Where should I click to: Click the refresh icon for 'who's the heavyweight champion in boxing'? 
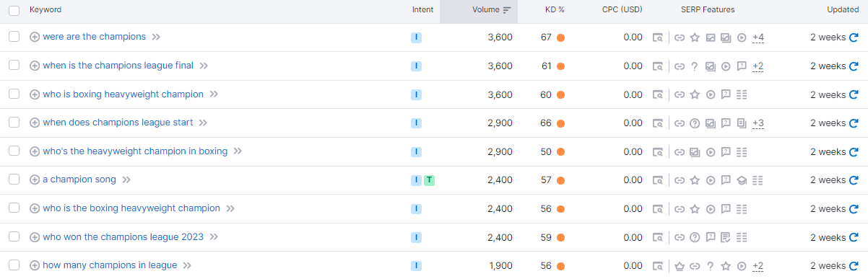pyautogui.click(x=854, y=152)
